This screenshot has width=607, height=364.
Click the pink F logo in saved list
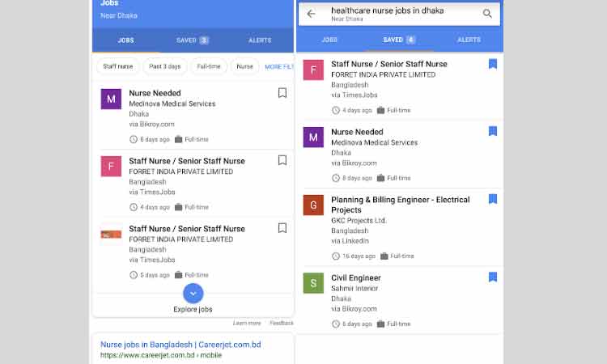(x=313, y=70)
